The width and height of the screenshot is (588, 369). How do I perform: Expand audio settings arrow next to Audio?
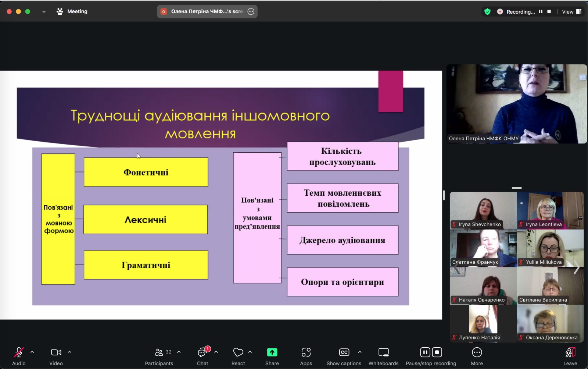coord(32,352)
